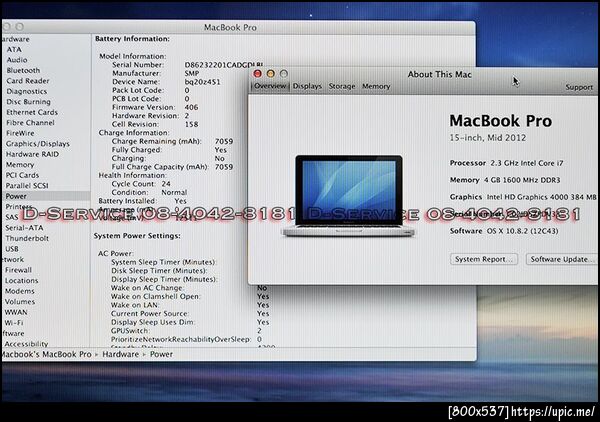Click GPUSwitch row label
The height and width of the screenshot is (422, 600).
click(130, 331)
